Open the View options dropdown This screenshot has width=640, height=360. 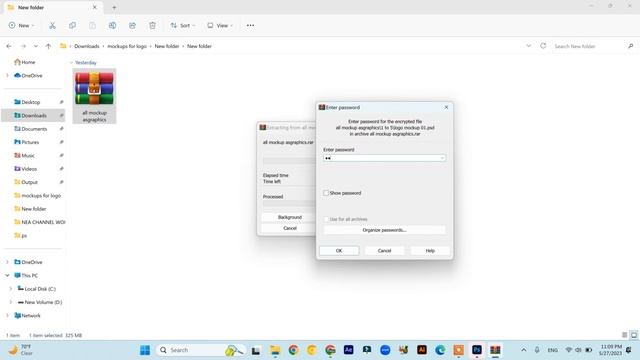click(x=220, y=25)
